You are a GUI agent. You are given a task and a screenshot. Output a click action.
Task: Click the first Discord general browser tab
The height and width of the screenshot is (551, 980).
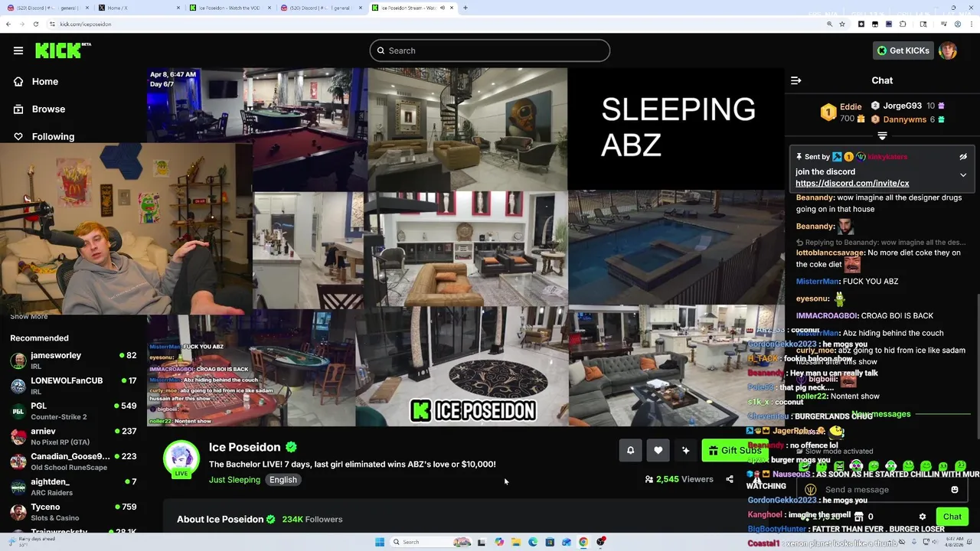point(46,8)
